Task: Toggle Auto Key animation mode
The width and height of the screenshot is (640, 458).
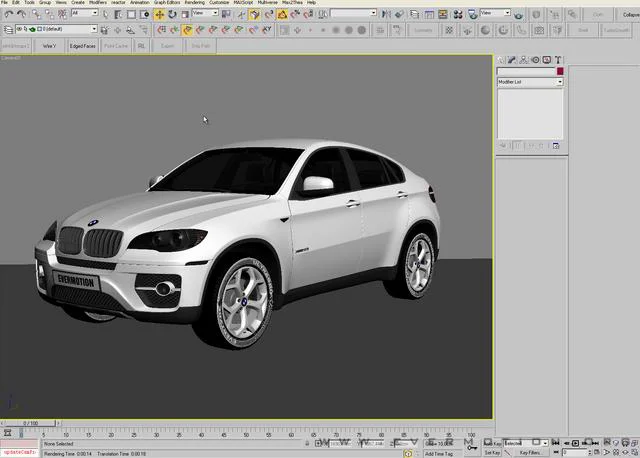Action: tap(490, 443)
